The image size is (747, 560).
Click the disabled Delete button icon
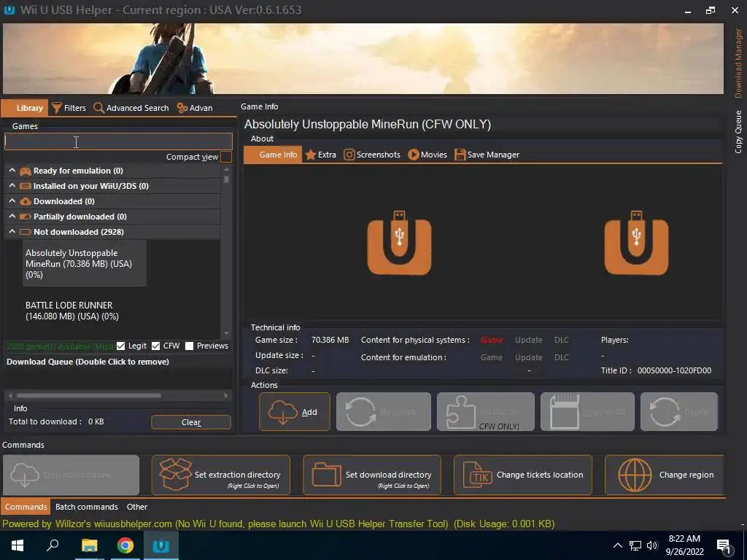[665, 412]
